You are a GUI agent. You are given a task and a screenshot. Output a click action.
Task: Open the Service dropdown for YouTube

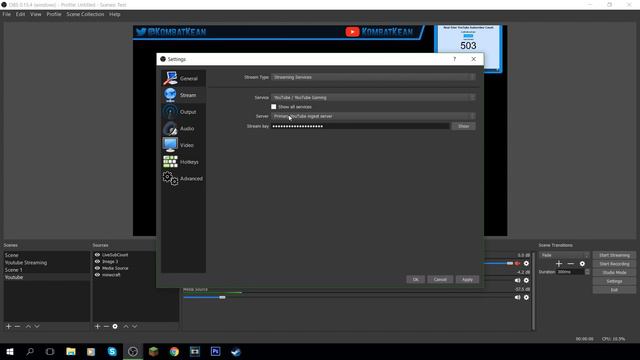[x=373, y=97]
